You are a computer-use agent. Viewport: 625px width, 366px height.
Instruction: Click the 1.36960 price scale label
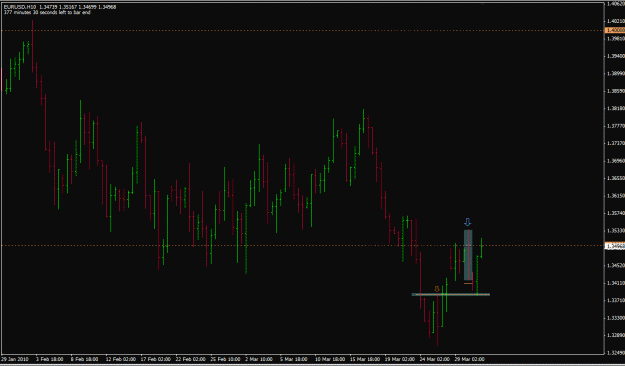pos(615,161)
